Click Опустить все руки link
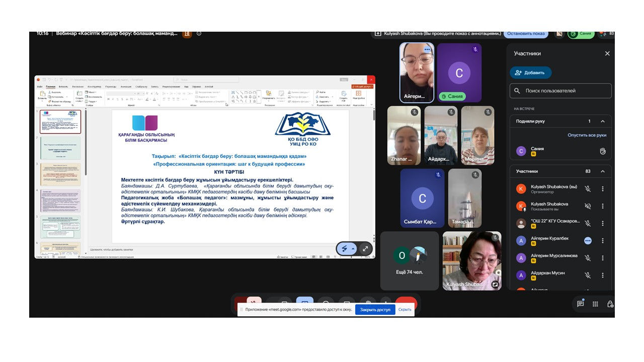This screenshot has height=362, width=644. [587, 135]
